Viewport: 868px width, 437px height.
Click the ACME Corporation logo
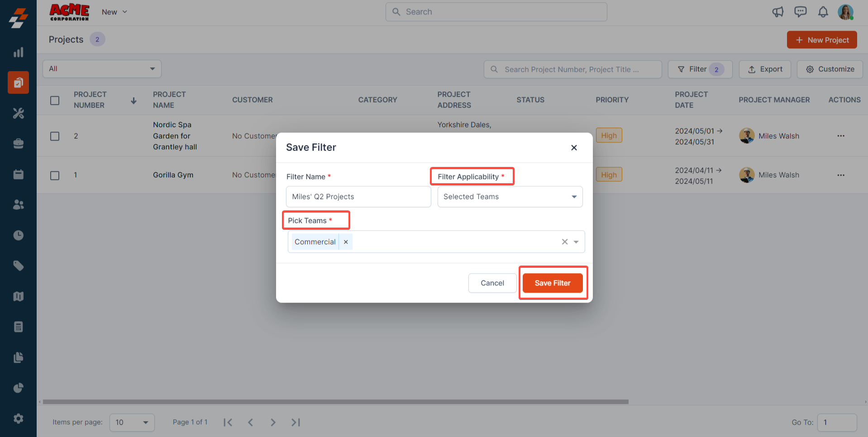69,12
